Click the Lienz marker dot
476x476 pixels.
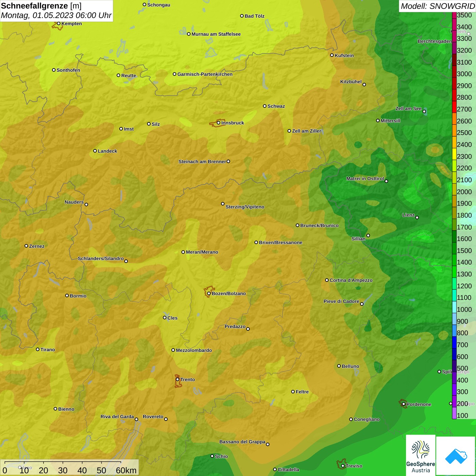point(417,218)
